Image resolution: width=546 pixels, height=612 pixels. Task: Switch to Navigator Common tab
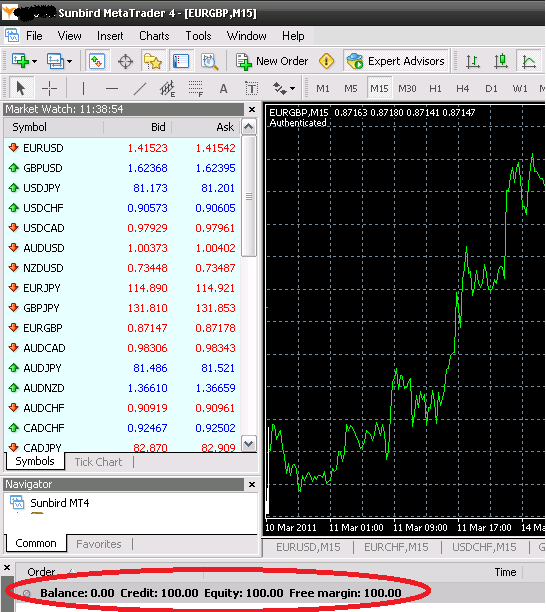pos(36,543)
